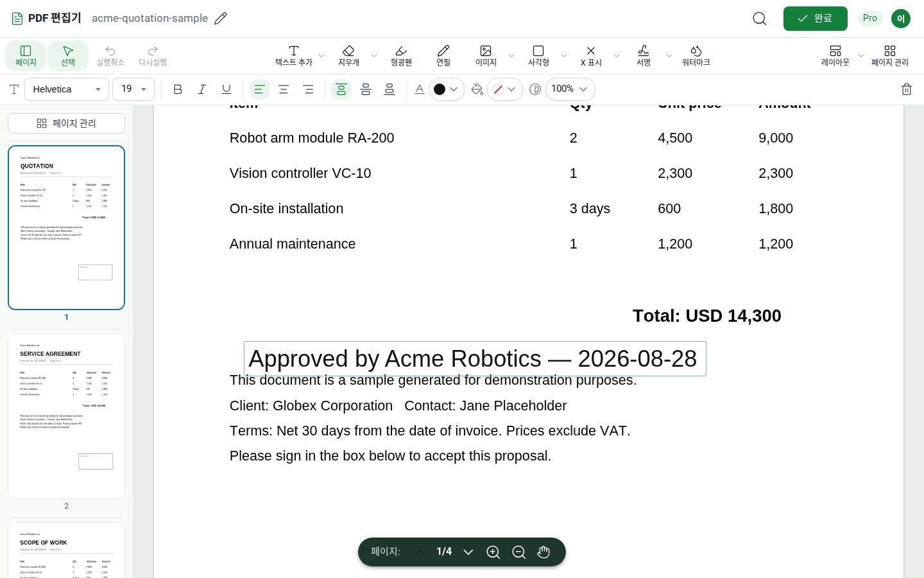Delete the text box with trash icon
The height and width of the screenshot is (578, 924).
click(907, 89)
